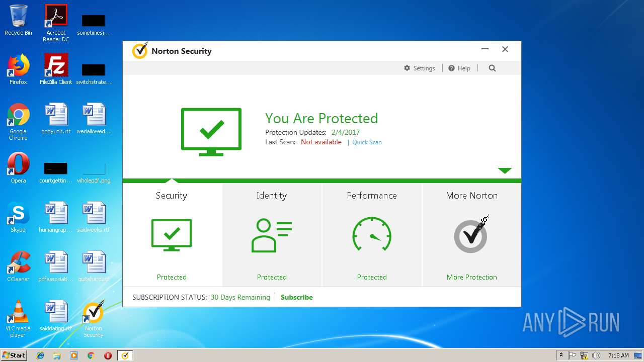This screenshot has height=362, width=644.
Task: Click the Norton logo in title bar
Action: point(140,51)
